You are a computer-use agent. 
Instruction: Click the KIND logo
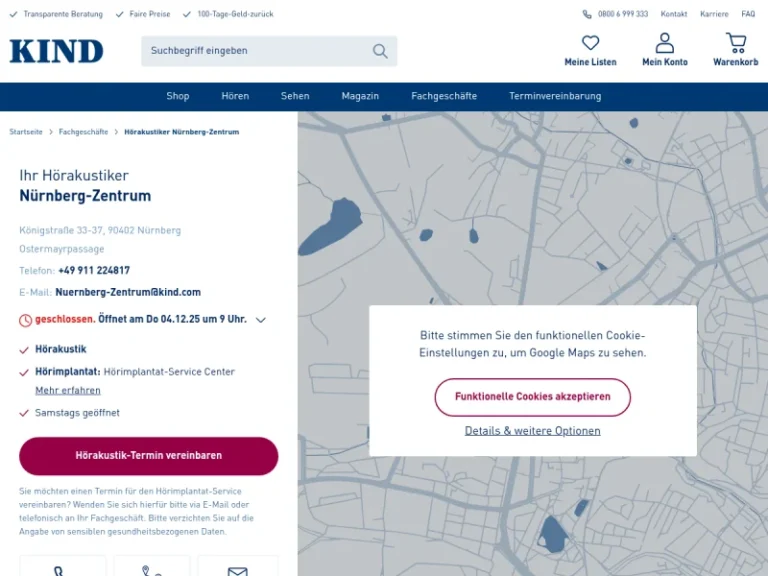56,51
